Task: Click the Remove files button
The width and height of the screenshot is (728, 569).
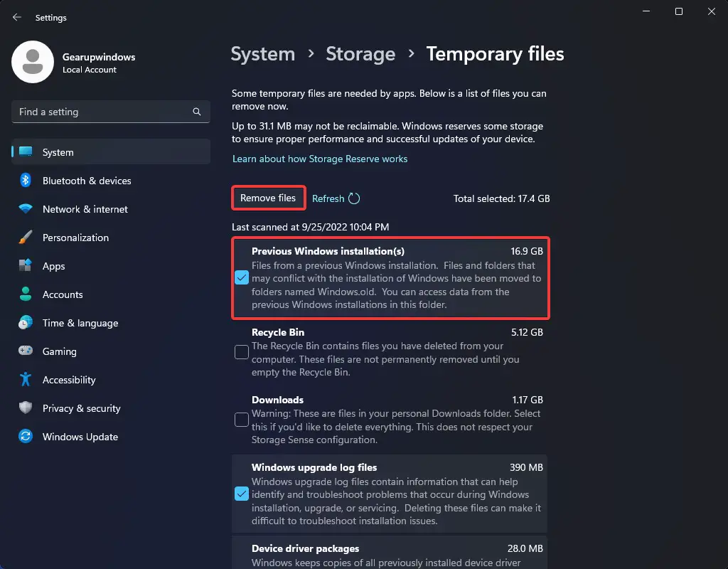Action: pyautogui.click(x=268, y=198)
